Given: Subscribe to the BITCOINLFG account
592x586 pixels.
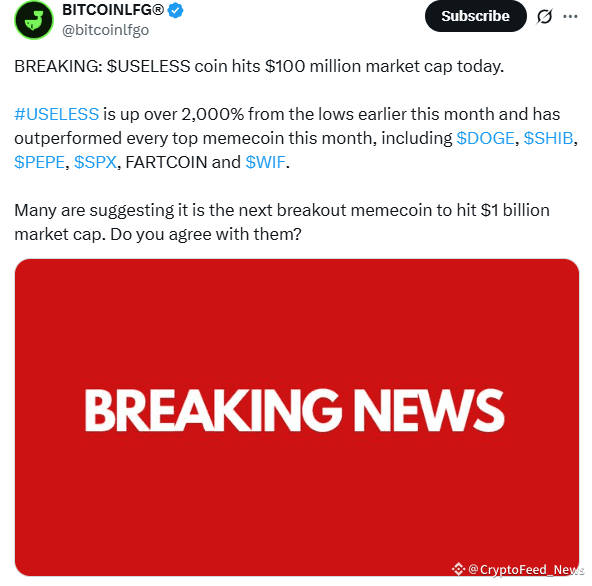Looking at the screenshot, I should click(x=475, y=16).
